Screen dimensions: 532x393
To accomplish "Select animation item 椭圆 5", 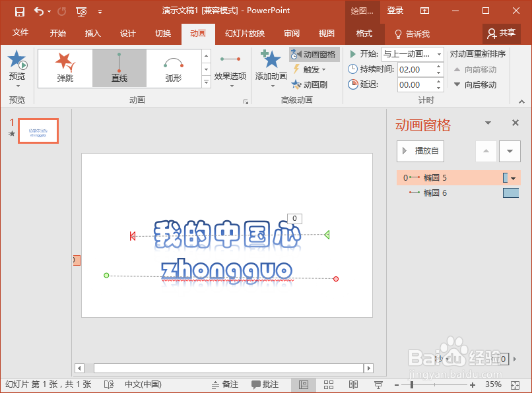I will (458, 177).
